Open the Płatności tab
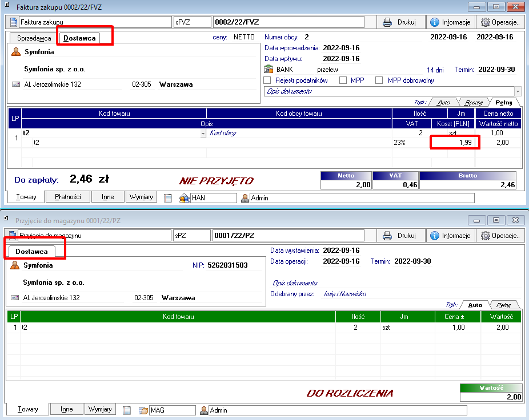Image resolution: width=529 pixels, height=420 pixels. click(x=71, y=197)
